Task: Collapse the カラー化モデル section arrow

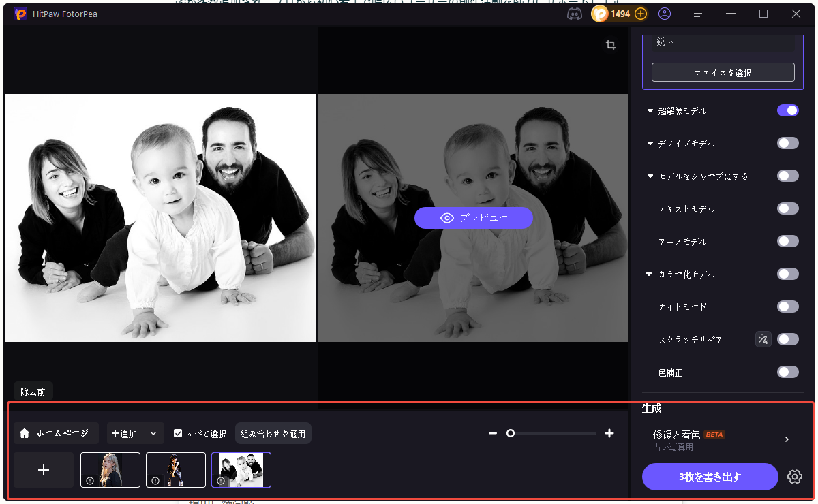Action: [650, 274]
